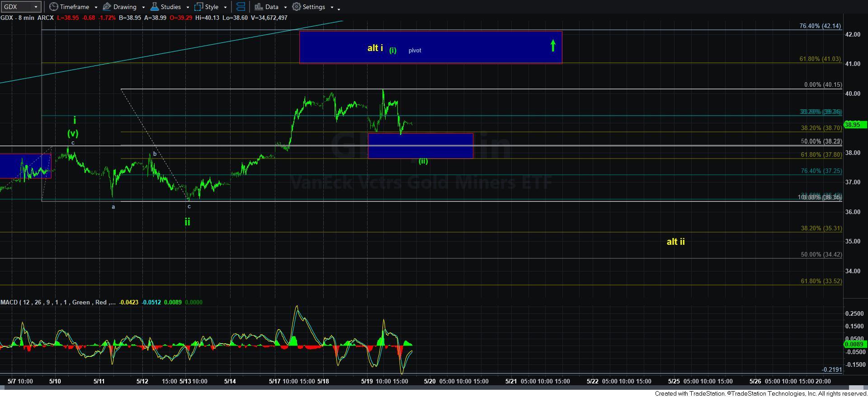Screen dimensions: 868x397
Task: Select the green '(ii)' wave label
Action: 423,161
